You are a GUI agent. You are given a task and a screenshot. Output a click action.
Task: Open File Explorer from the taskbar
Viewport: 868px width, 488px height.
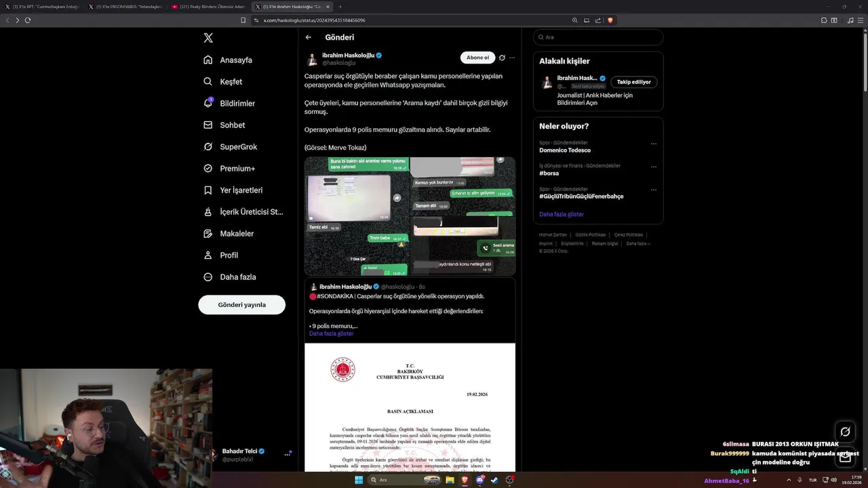(x=450, y=480)
